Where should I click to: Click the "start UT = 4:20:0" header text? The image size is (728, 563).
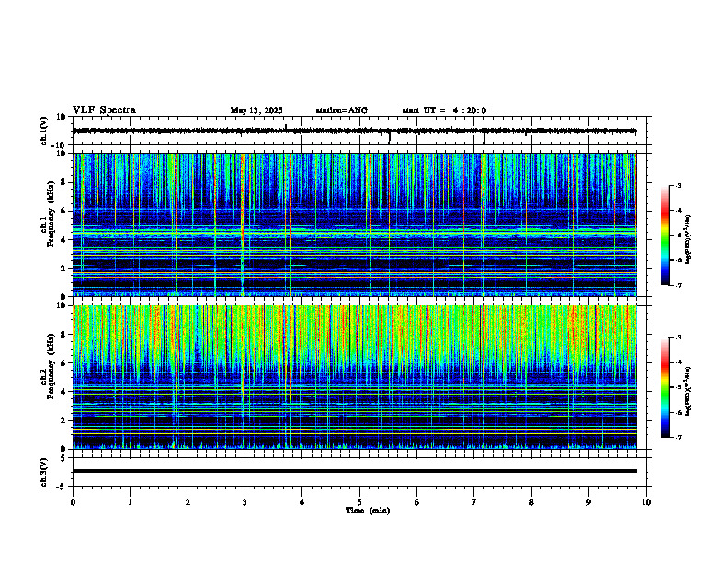point(444,110)
